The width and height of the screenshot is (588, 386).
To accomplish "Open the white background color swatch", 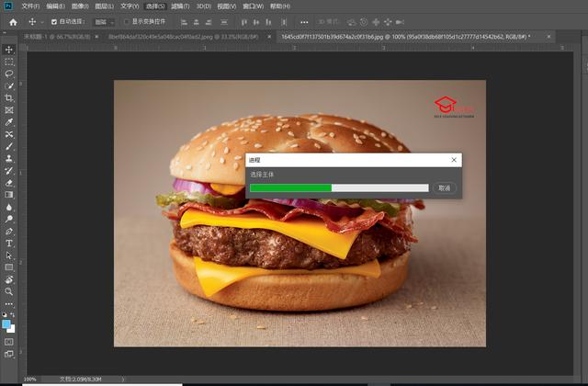I will [12, 330].
